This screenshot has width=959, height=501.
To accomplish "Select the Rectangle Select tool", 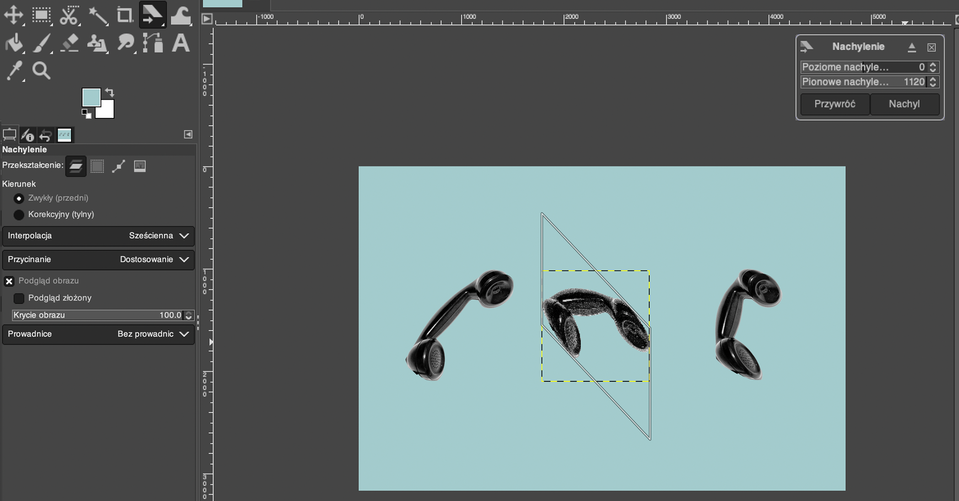I will click(x=42, y=15).
